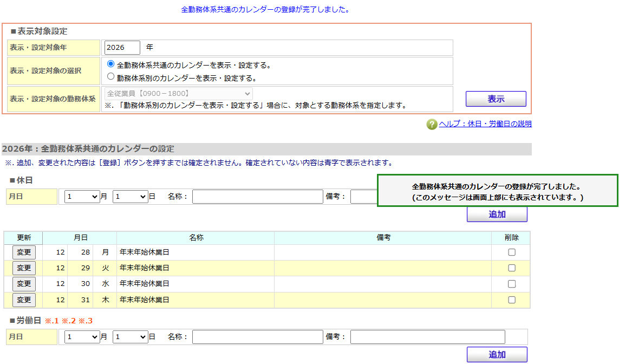Open ヘルプ：休日・労働日の説明 link
632x364 pixels.
(485, 123)
